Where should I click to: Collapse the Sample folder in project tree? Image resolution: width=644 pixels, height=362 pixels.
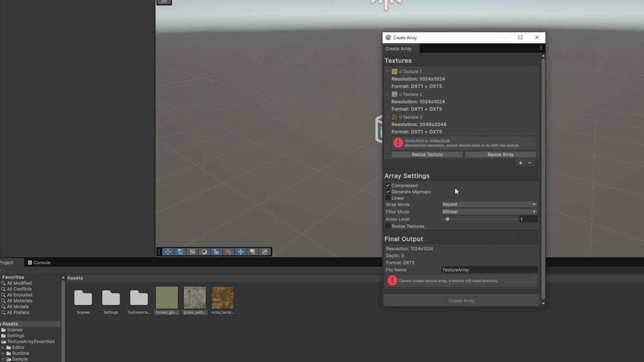click(x=3, y=359)
